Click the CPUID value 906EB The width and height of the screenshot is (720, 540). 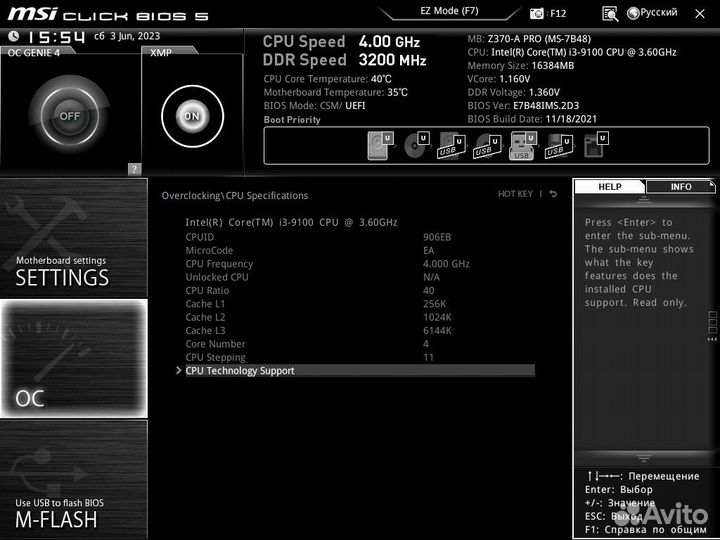click(437, 237)
